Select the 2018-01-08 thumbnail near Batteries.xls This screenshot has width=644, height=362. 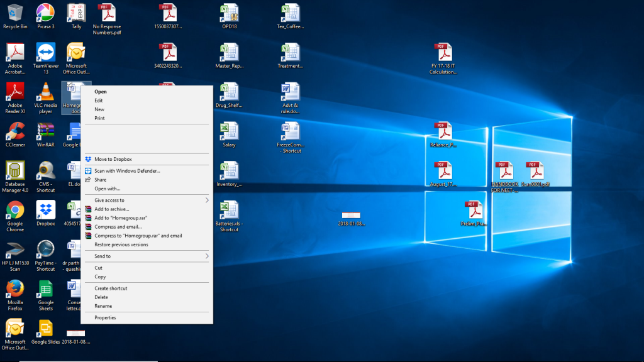point(351,218)
